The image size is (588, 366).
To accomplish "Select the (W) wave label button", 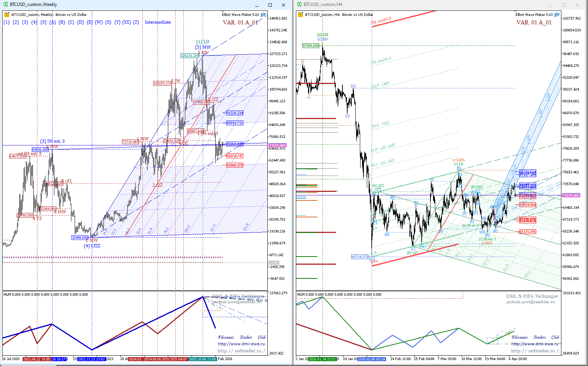I will [x=99, y=22].
